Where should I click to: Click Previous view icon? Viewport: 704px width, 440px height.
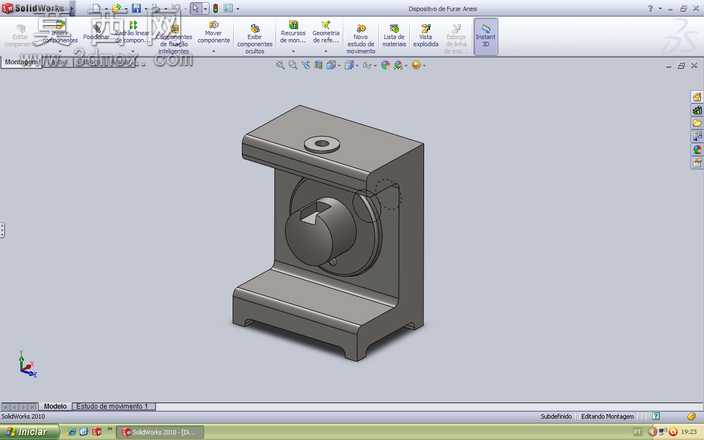click(306, 66)
